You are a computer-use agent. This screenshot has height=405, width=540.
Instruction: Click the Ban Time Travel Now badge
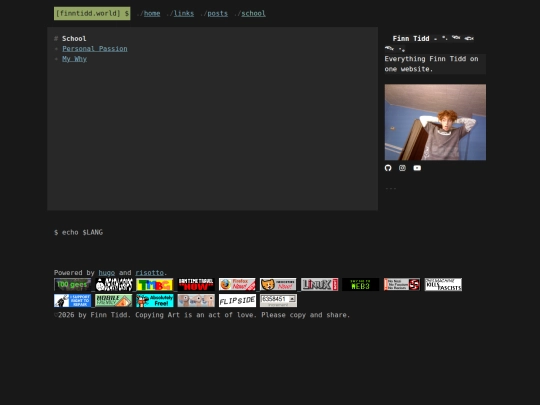pyautogui.click(x=196, y=284)
